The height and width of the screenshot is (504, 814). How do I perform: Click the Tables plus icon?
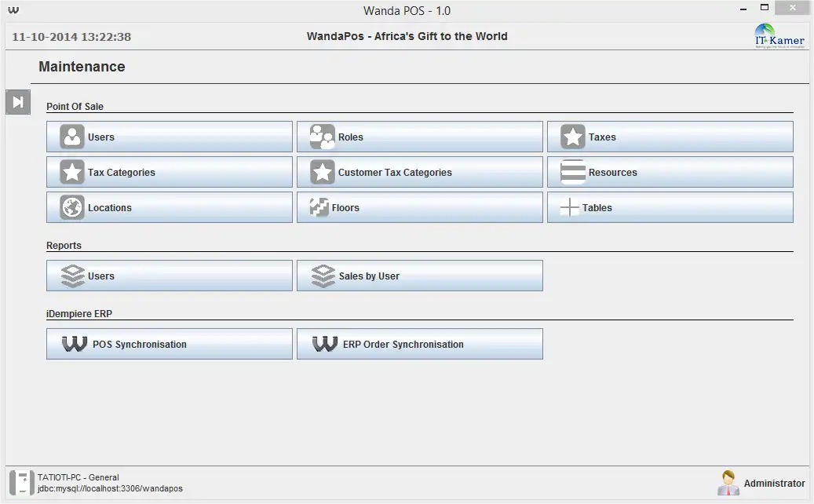pos(570,207)
